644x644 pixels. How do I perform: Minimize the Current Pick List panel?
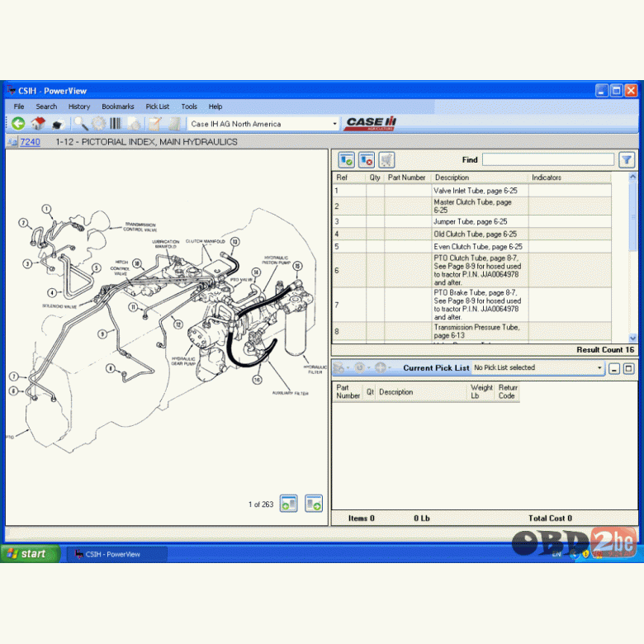614,368
